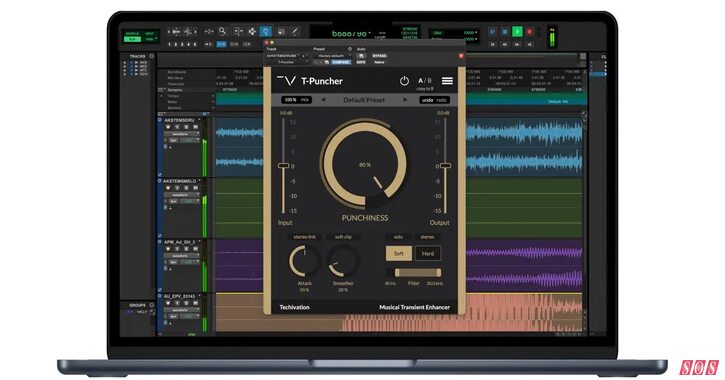725x380 pixels.
Task: Start playback with green play button
Action: point(517,32)
